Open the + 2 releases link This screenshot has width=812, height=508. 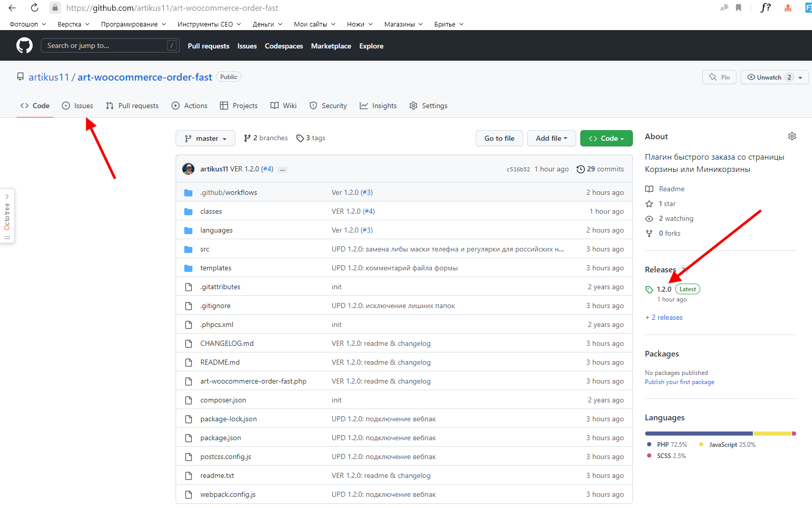click(x=664, y=317)
